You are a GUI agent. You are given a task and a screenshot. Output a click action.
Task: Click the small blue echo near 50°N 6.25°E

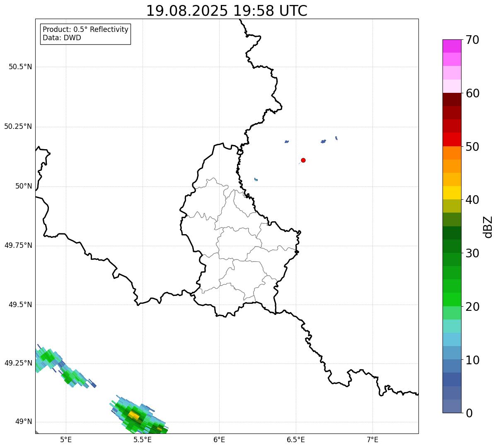coord(256,179)
